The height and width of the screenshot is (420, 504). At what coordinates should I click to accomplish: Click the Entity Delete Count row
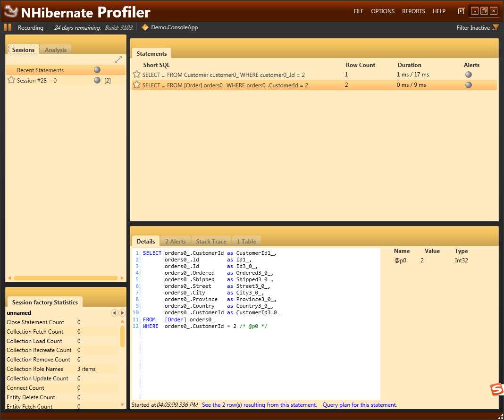(62, 397)
